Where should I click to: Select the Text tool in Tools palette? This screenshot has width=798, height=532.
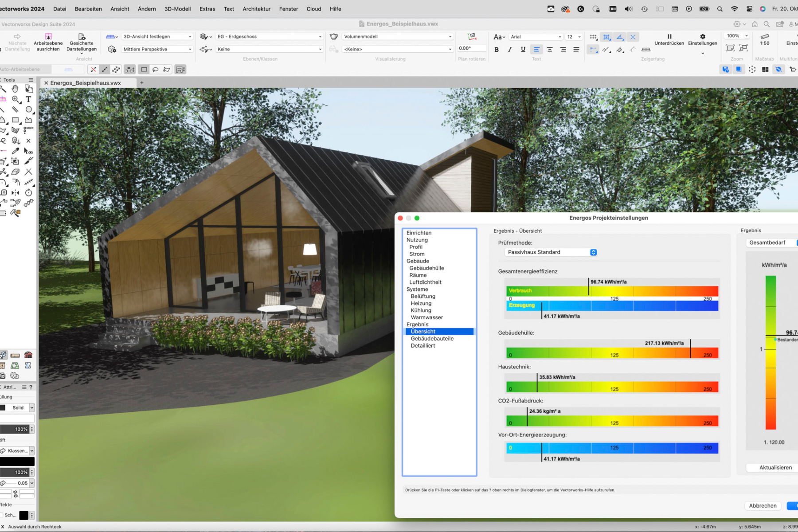[28, 99]
